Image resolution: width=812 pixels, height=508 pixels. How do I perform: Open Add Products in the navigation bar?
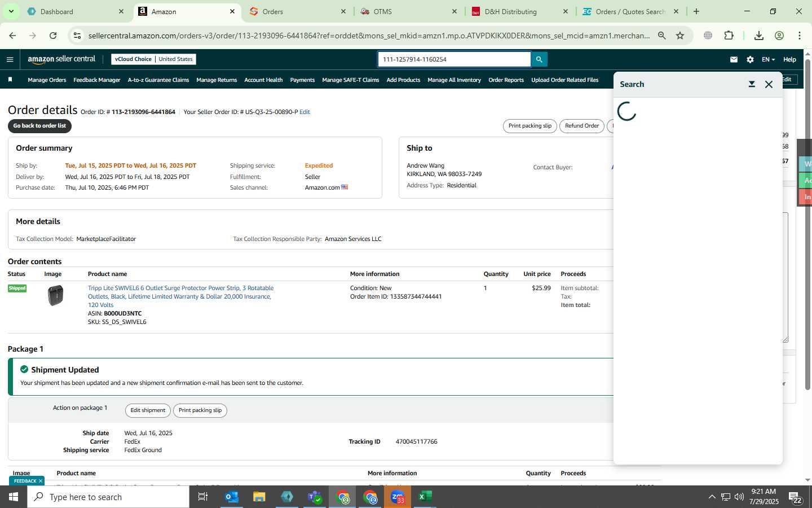403,80
